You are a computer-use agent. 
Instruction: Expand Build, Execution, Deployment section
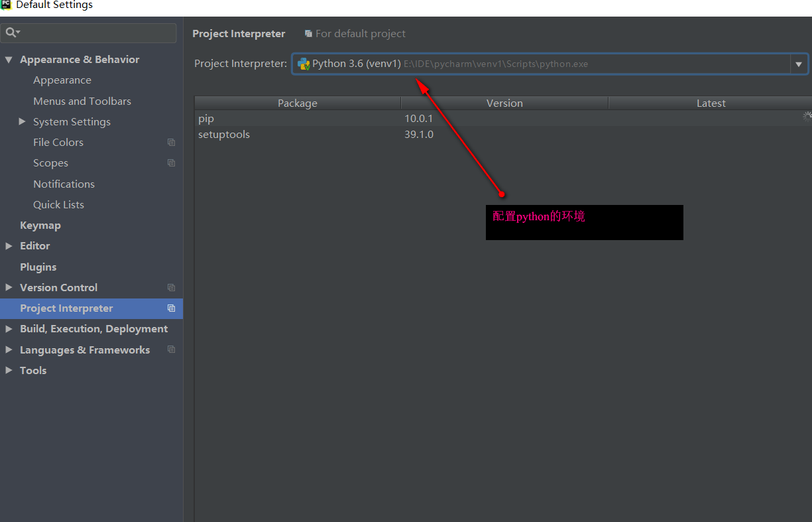click(x=9, y=329)
